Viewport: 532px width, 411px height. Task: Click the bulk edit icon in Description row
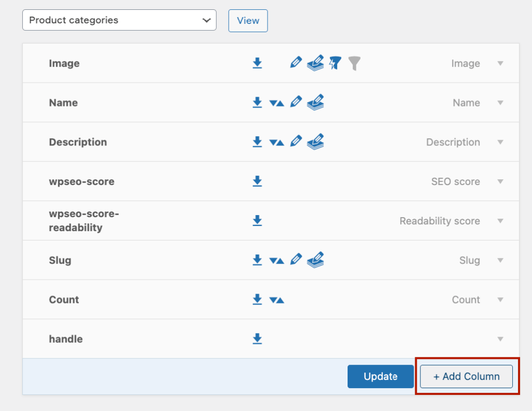(x=315, y=142)
